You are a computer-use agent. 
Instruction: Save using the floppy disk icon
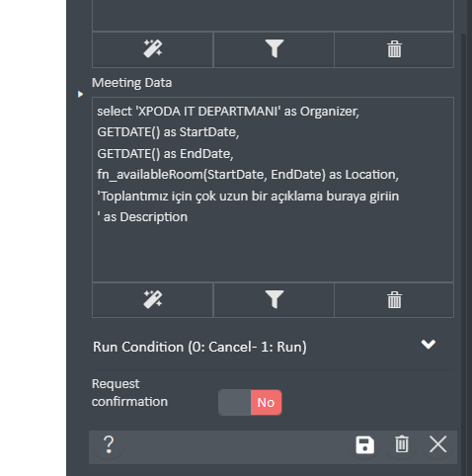click(x=364, y=444)
